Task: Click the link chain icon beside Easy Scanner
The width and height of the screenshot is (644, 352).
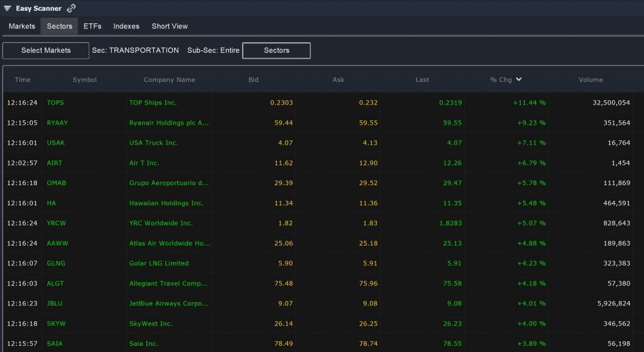Action: coord(71,8)
